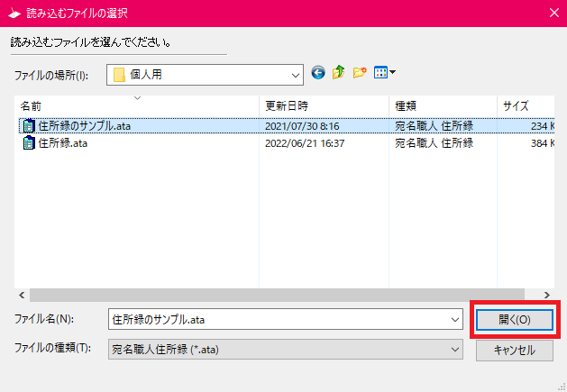The width and height of the screenshot is (567, 392).
Task: Sort files by 更新日時 column
Action: [x=324, y=106]
